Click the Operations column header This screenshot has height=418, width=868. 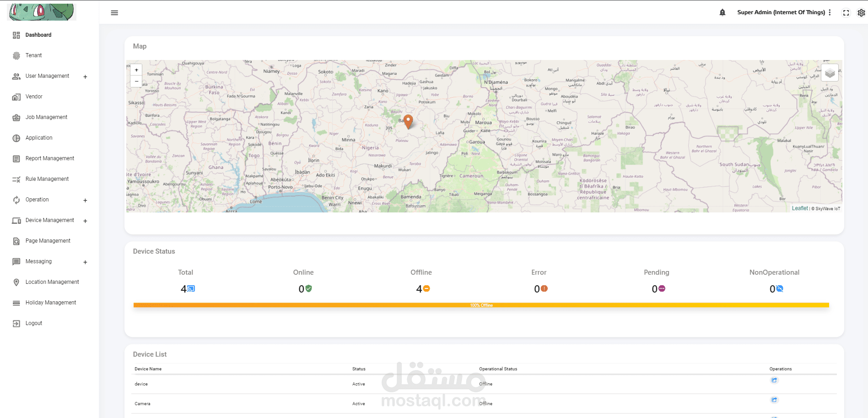click(781, 369)
